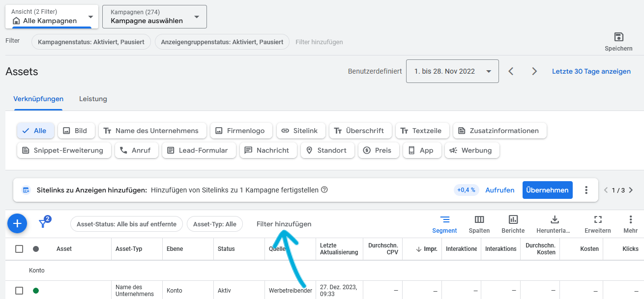Sort by the Asset-Typ column header
The width and height of the screenshot is (644, 299).
point(129,249)
